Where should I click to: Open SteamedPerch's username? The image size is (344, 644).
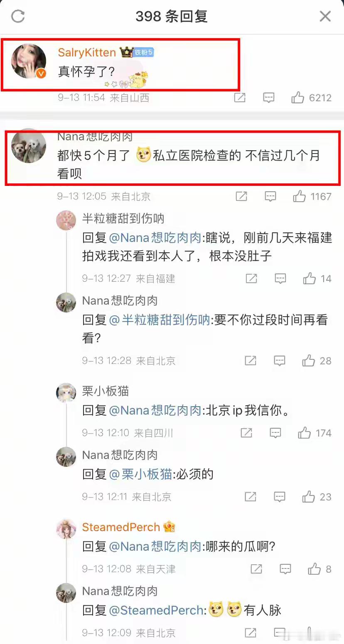[x=121, y=527]
